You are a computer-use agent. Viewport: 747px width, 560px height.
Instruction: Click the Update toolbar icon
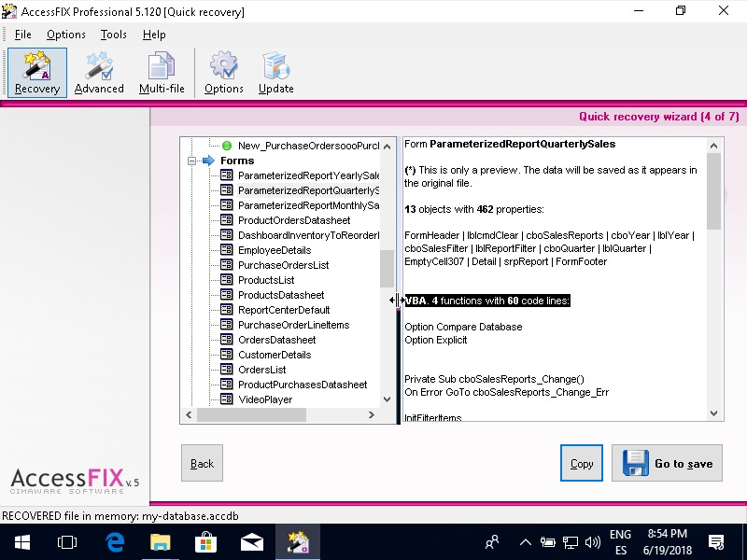click(276, 73)
